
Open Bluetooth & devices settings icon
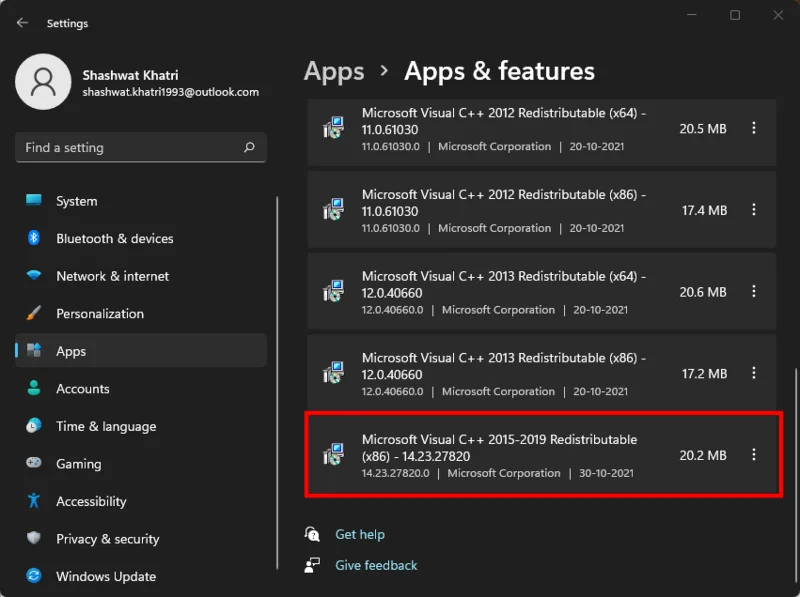34,239
